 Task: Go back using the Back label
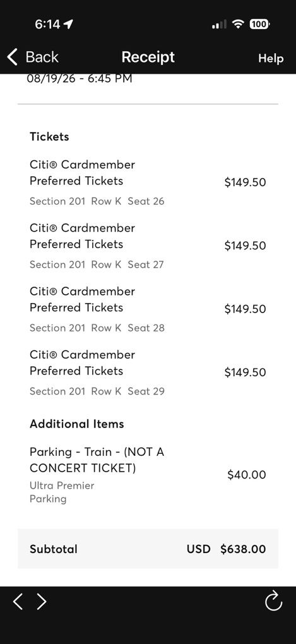click(x=42, y=57)
